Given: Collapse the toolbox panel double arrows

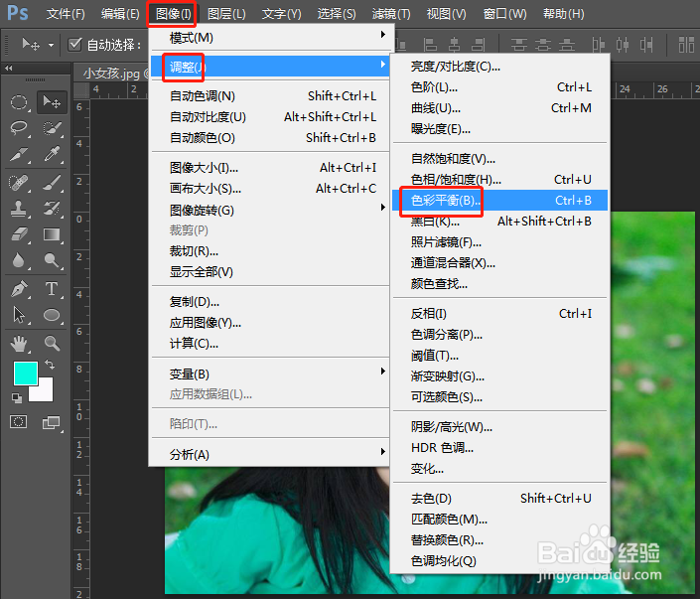Looking at the screenshot, I should (x=9, y=68).
